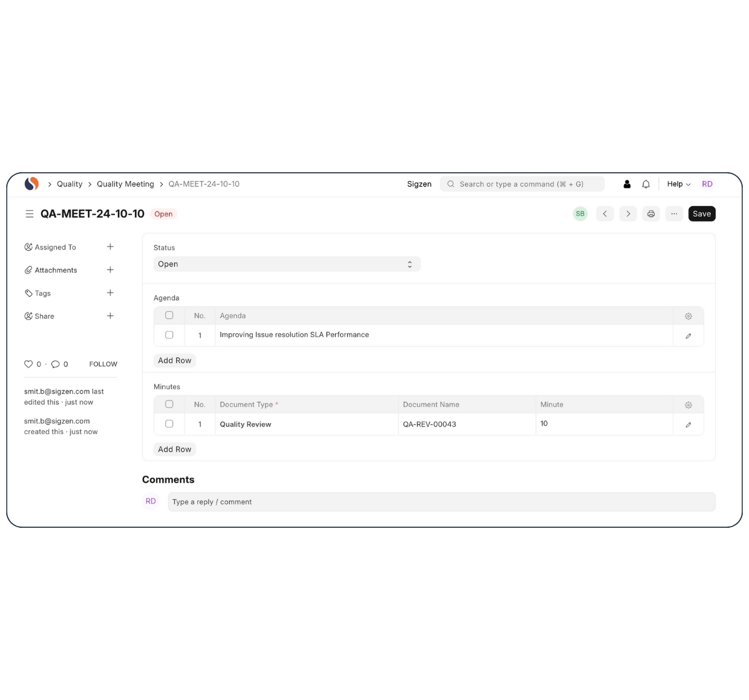The image size is (749, 700).
Task: Open the RD user profile menu
Action: pos(707,184)
